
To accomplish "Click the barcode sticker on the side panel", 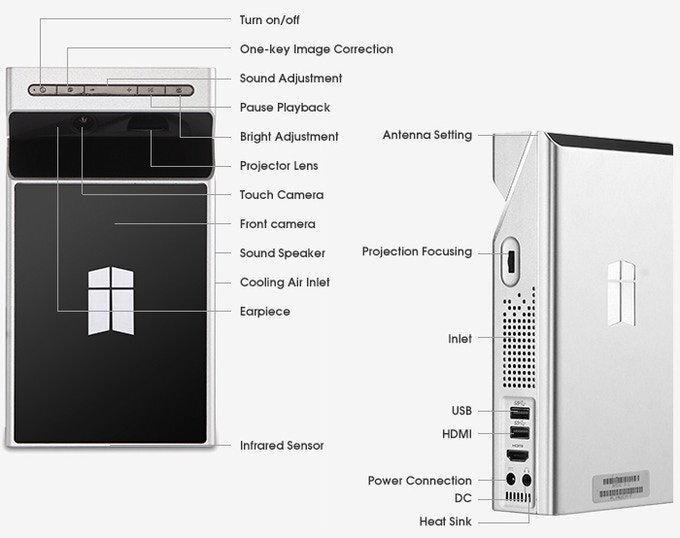I will point(621,486).
